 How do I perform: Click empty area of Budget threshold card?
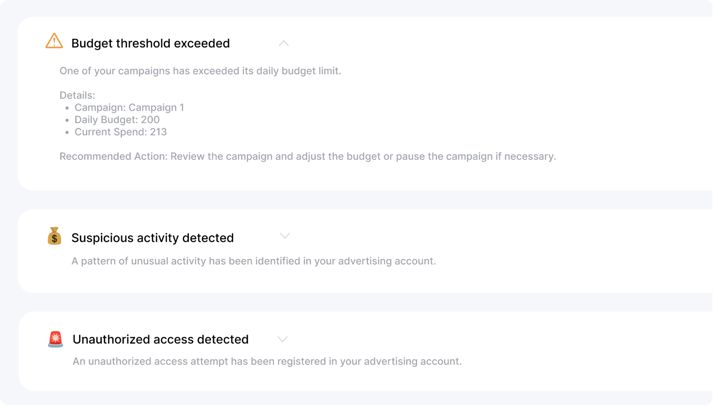tap(500, 105)
